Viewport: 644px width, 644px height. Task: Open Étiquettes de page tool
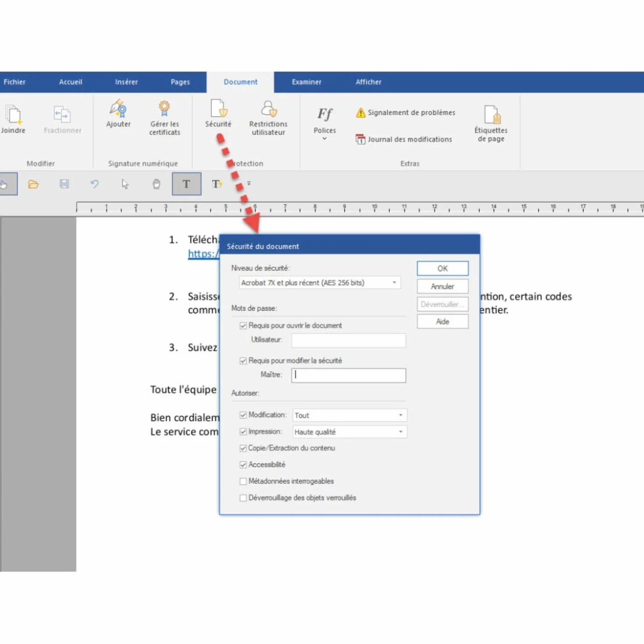point(491,124)
